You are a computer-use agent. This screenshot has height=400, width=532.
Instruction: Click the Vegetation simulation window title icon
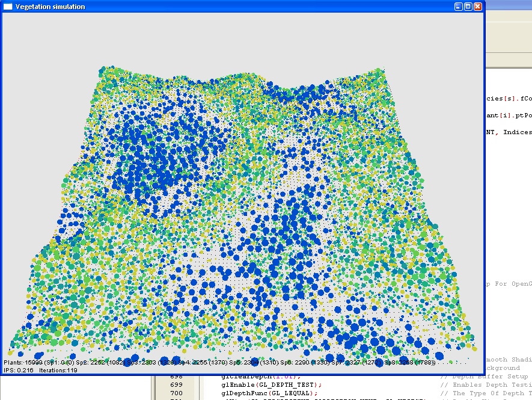(x=8, y=7)
